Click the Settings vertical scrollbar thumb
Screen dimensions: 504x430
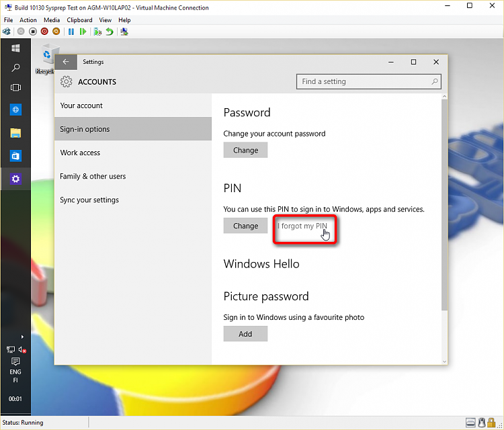[x=445, y=205]
